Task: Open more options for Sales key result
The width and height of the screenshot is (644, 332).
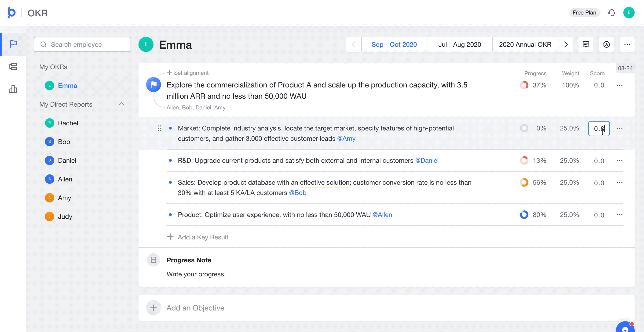Action: [619, 183]
